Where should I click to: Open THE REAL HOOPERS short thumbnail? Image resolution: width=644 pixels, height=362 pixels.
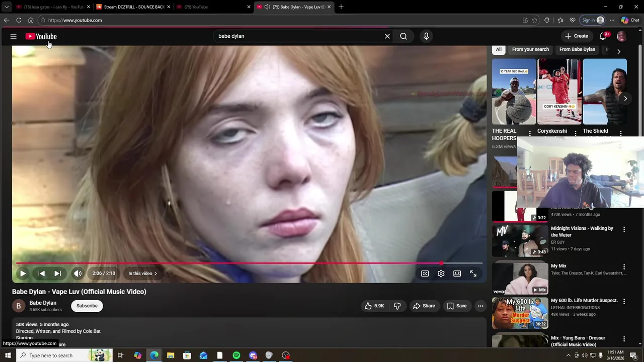pos(514,92)
